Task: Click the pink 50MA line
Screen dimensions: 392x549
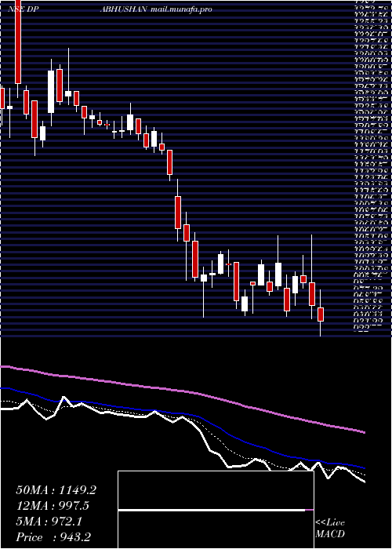Action: (182, 391)
